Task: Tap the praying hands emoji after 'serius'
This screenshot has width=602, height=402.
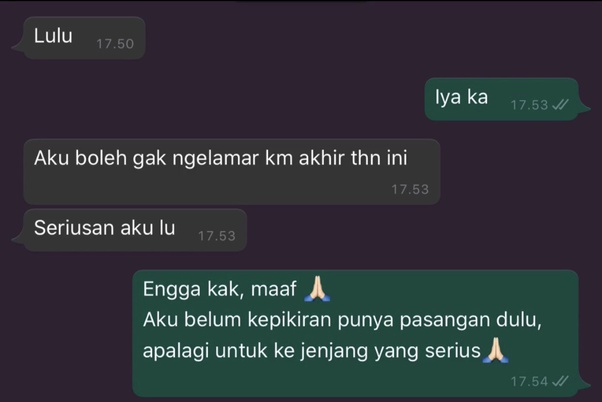Action: click(x=496, y=350)
